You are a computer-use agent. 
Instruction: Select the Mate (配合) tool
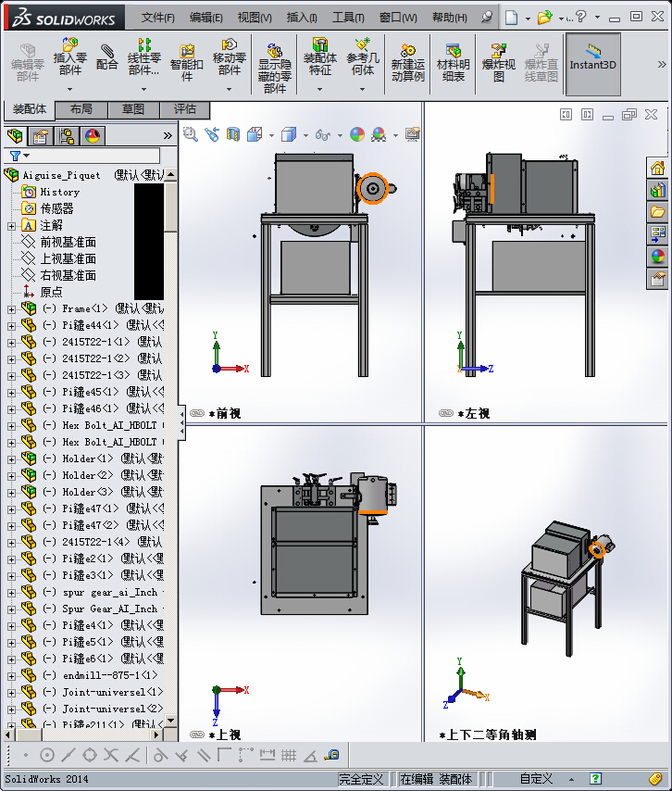(x=106, y=57)
